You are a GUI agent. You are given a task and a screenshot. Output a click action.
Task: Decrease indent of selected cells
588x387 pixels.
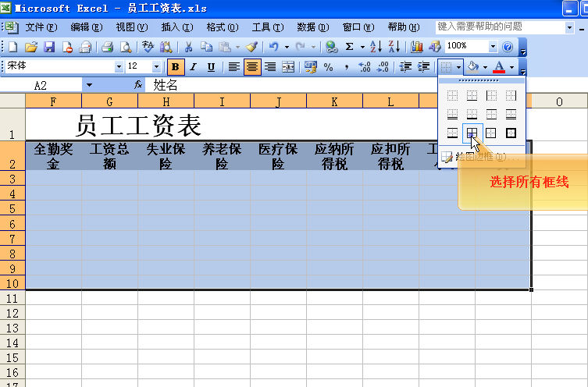click(405, 67)
